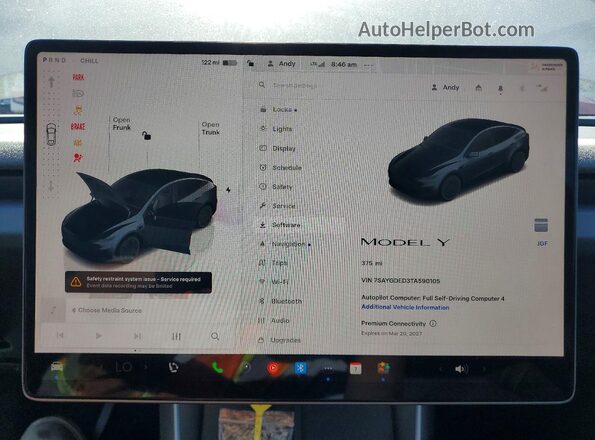
Task: Tap the seat heater icon in bottom bar
Action: pyautogui.click(x=173, y=367)
